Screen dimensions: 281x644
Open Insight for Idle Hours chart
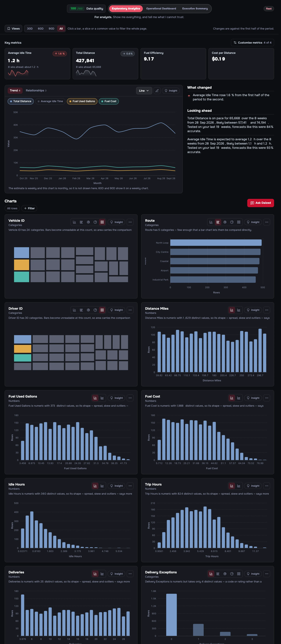click(116, 486)
